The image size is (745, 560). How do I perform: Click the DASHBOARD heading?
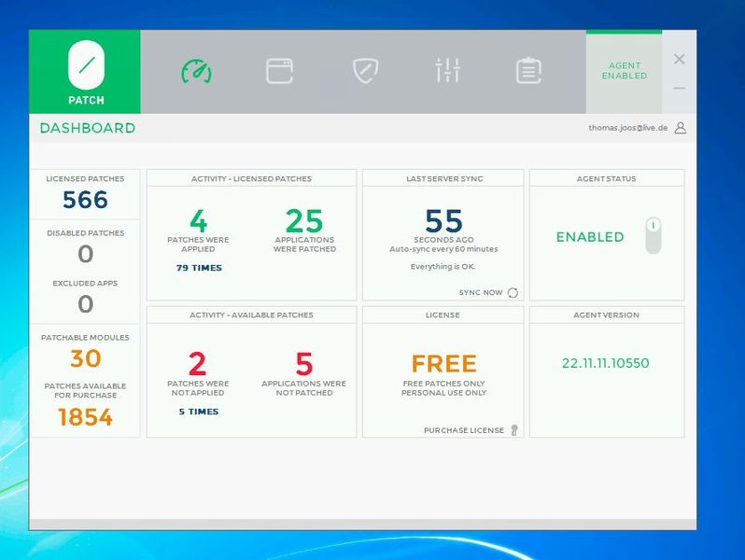pyautogui.click(x=88, y=128)
